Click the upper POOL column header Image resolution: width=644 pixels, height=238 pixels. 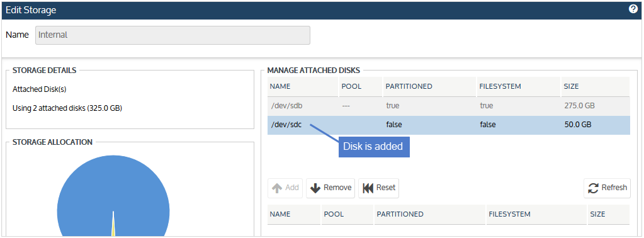pyautogui.click(x=361, y=87)
